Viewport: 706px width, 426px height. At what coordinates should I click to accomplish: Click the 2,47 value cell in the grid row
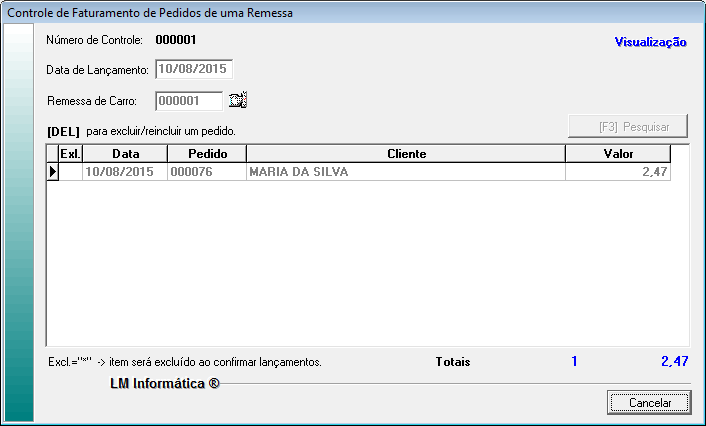tap(618, 172)
